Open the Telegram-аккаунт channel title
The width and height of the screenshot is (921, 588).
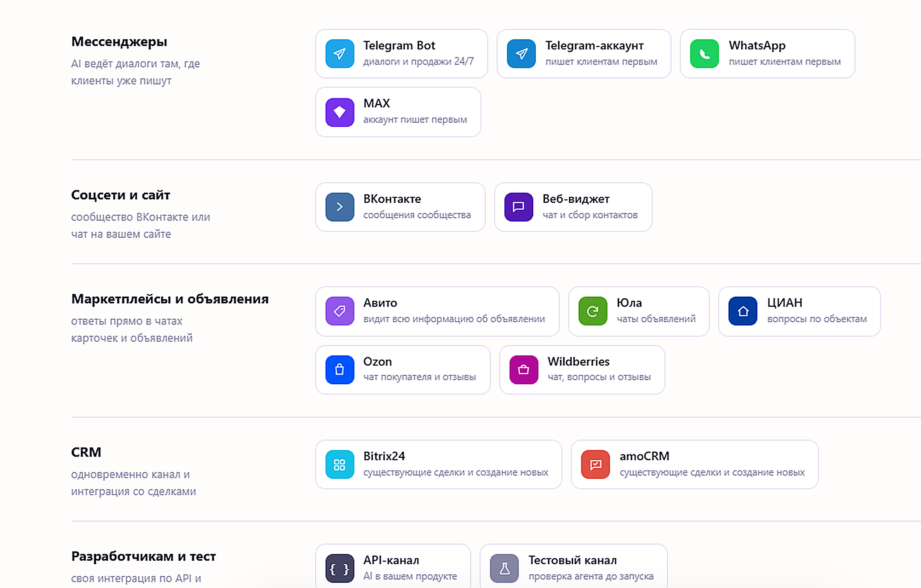tap(594, 46)
